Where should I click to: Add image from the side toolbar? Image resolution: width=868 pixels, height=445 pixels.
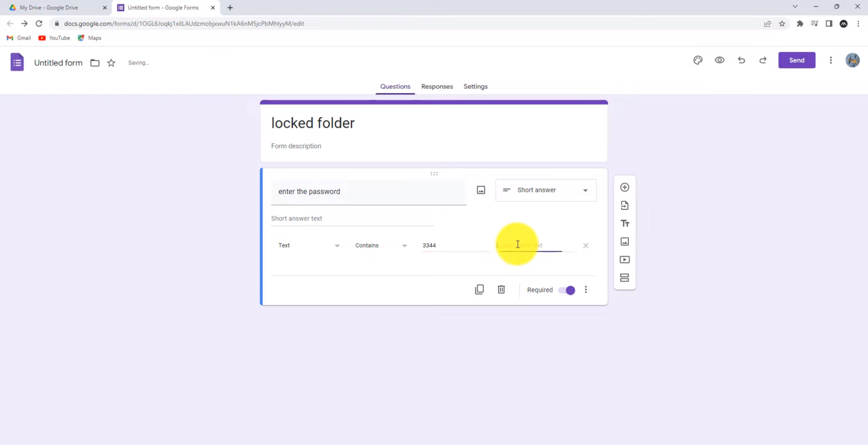624,241
